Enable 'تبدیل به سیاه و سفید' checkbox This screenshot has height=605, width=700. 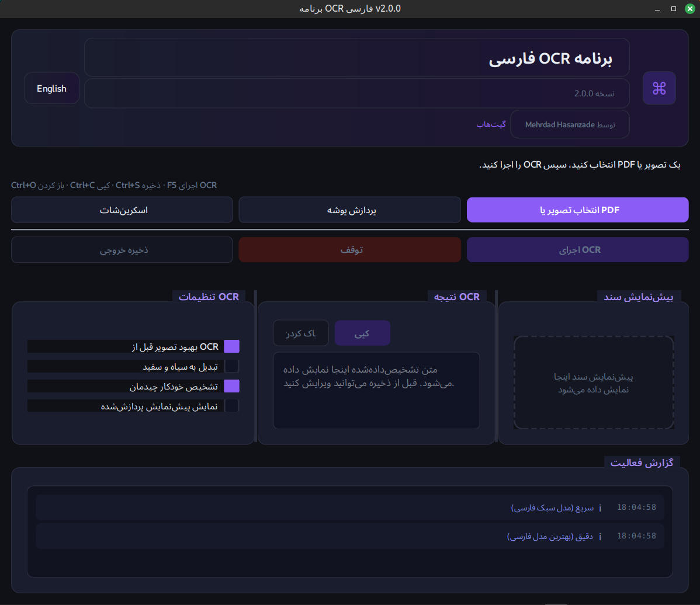[231, 366]
